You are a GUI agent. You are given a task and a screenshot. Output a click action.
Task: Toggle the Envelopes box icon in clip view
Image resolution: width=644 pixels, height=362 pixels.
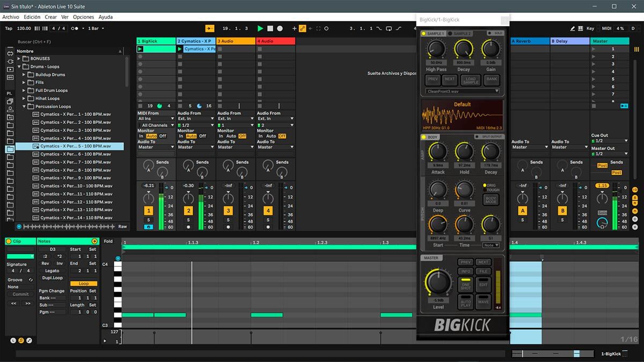tap(29, 340)
